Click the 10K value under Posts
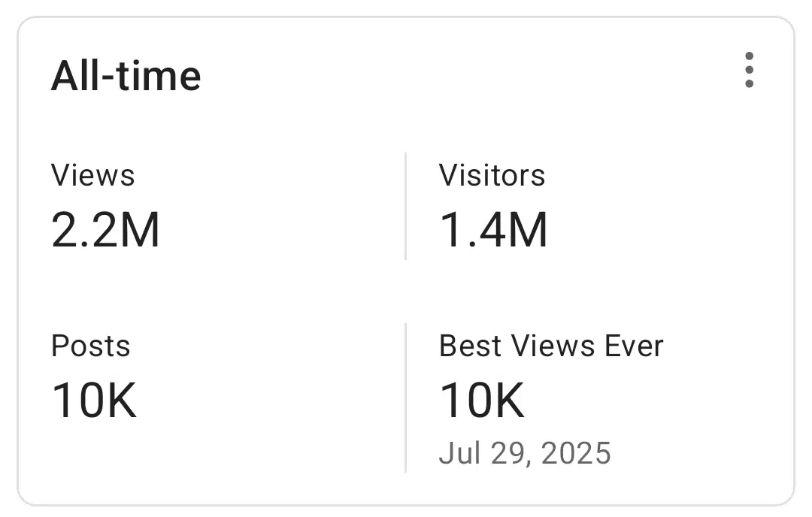 coord(94,400)
